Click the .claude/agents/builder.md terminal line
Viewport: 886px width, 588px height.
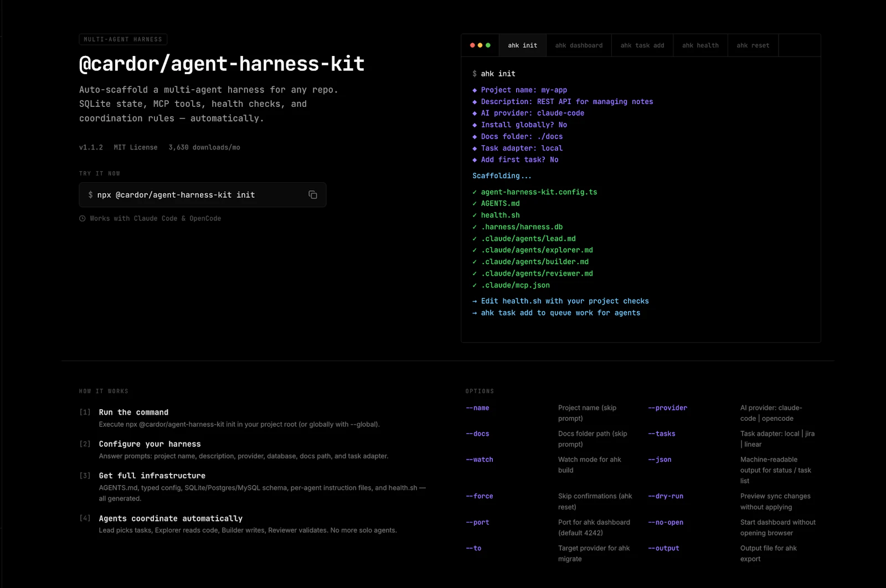click(530, 262)
